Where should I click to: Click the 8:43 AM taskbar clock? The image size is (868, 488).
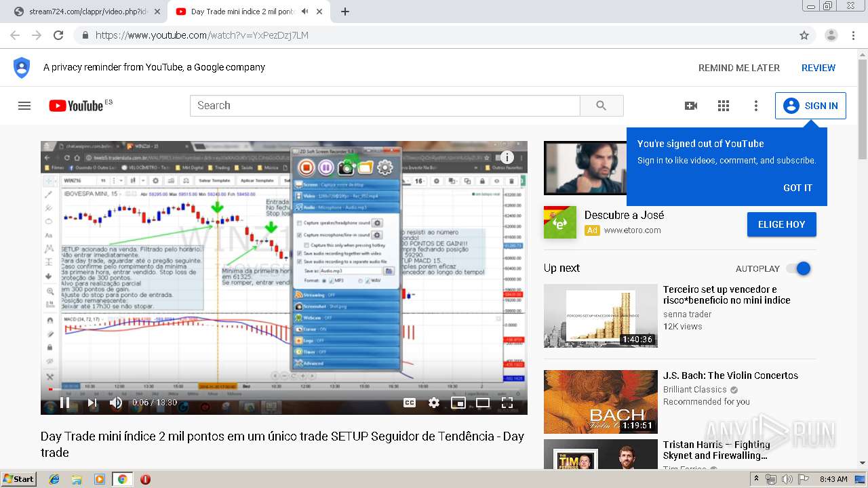click(x=833, y=479)
